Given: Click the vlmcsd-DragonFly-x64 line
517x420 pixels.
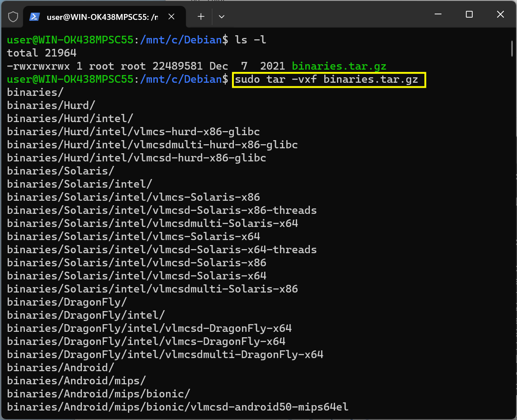Looking at the screenshot, I should click(x=149, y=328).
